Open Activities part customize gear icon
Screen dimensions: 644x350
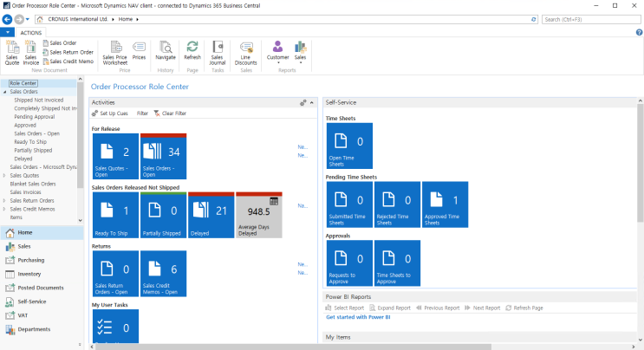click(303, 103)
